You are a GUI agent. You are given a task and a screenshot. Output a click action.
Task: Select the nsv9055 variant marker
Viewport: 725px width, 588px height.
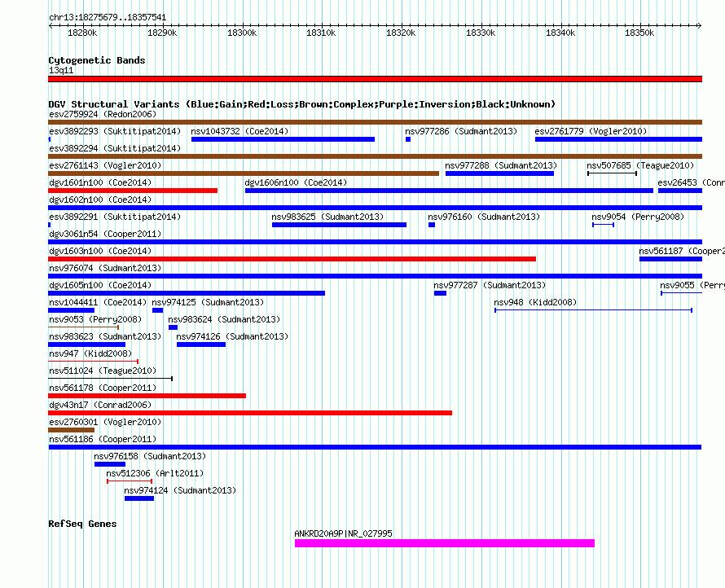(x=682, y=293)
